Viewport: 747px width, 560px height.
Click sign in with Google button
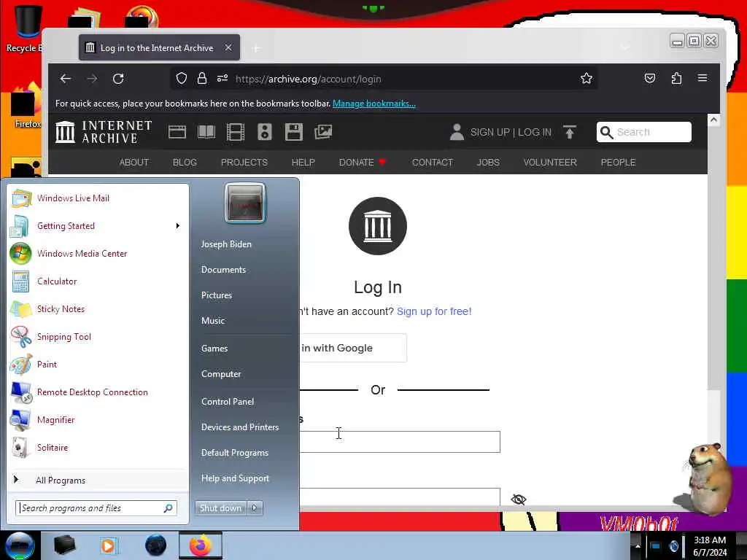pos(353,348)
